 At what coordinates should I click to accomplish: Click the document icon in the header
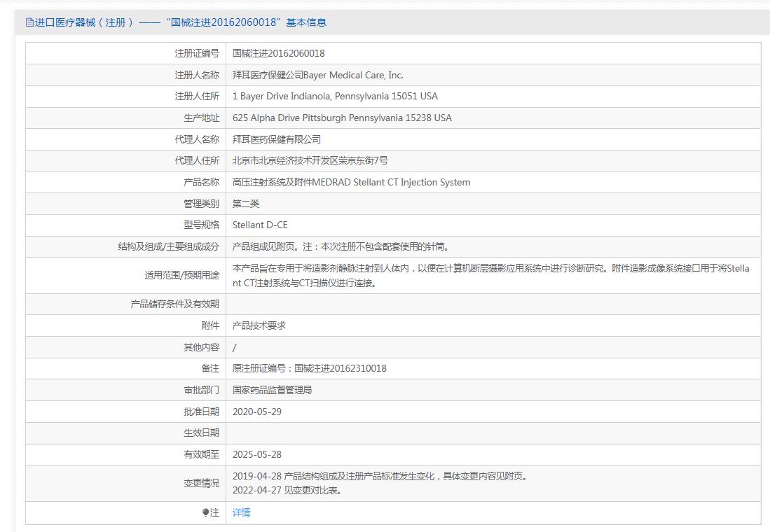tap(29, 22)
